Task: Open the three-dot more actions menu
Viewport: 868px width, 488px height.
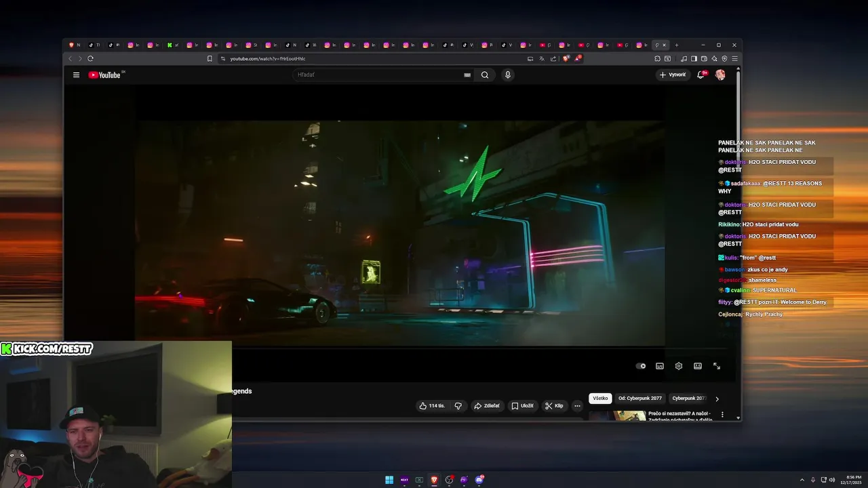Action: (577, 406)
